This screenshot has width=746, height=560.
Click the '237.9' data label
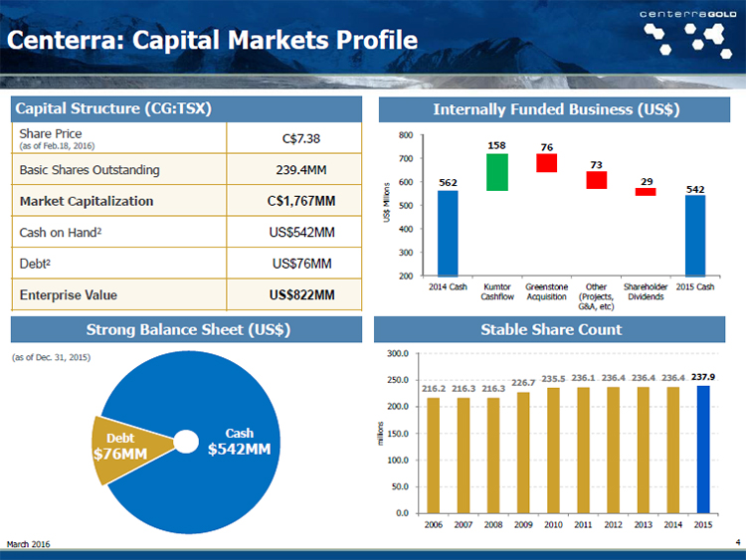(703, 377)
